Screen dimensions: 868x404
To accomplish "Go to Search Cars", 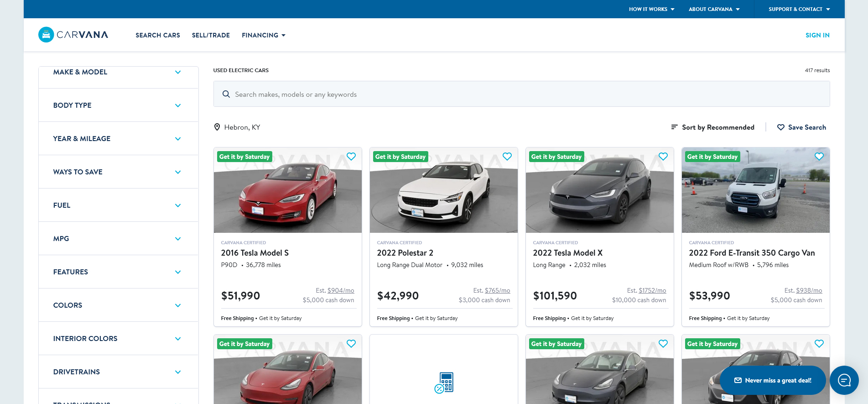I will click(x=158, y=35).
